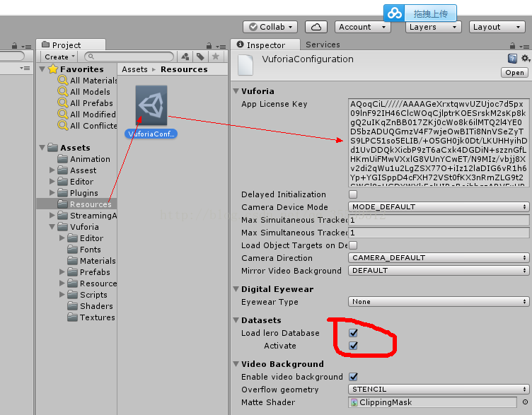532x415 pixels.
Task: Click the Open button in Inspector
Action: pyautogui.click(x=514, y=73)
